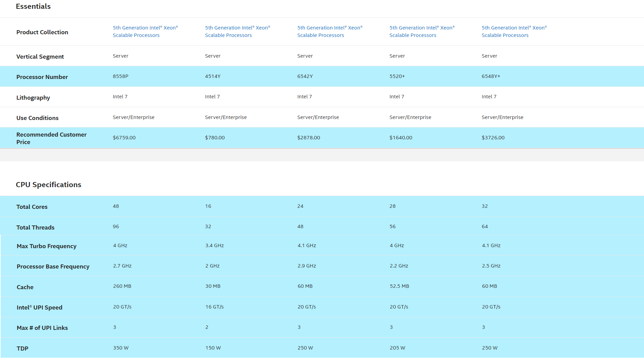
Task: Open the Product Collection link for processor 5520+
Action: (422, 32)
